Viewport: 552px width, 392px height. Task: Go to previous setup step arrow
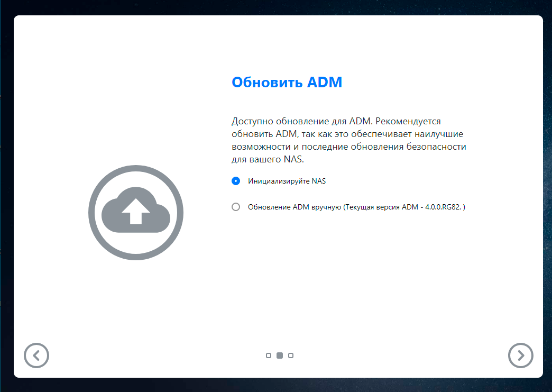pyautogui.click(x=36, y=355)
